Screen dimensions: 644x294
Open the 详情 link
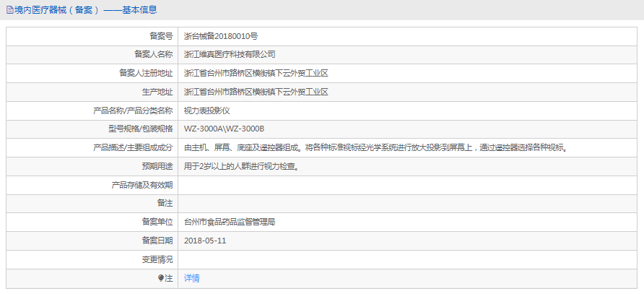click(191, 278)
